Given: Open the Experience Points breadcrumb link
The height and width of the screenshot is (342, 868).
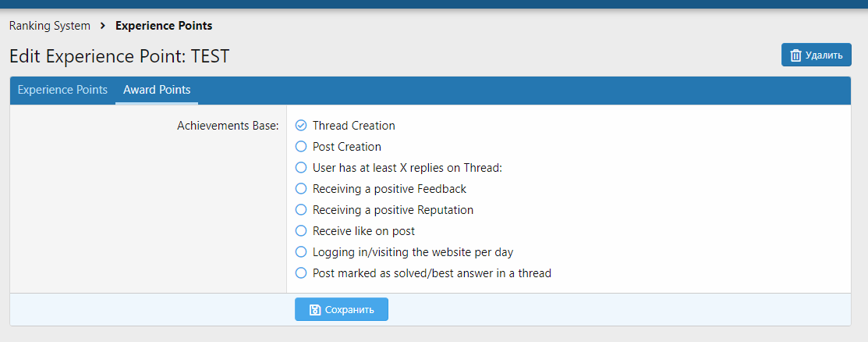Looking at the screenshot, I should pyautogui.click(x=164, y=26).
